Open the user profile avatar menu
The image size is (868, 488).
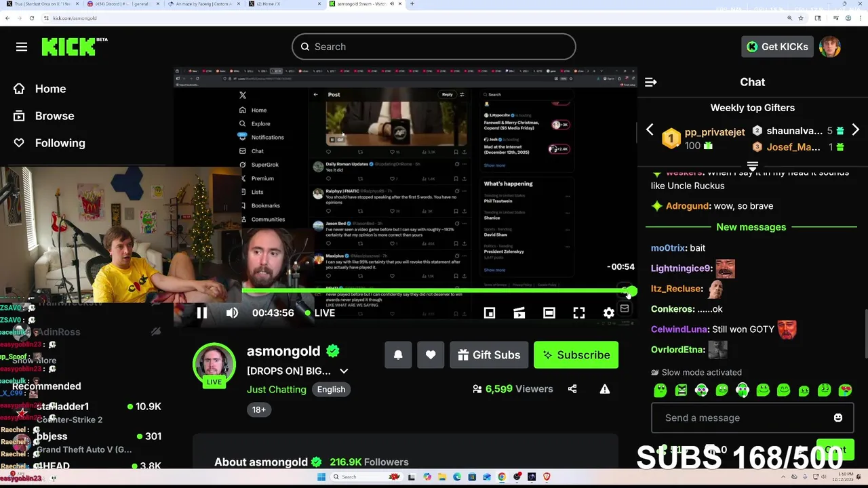click(830, 47)
